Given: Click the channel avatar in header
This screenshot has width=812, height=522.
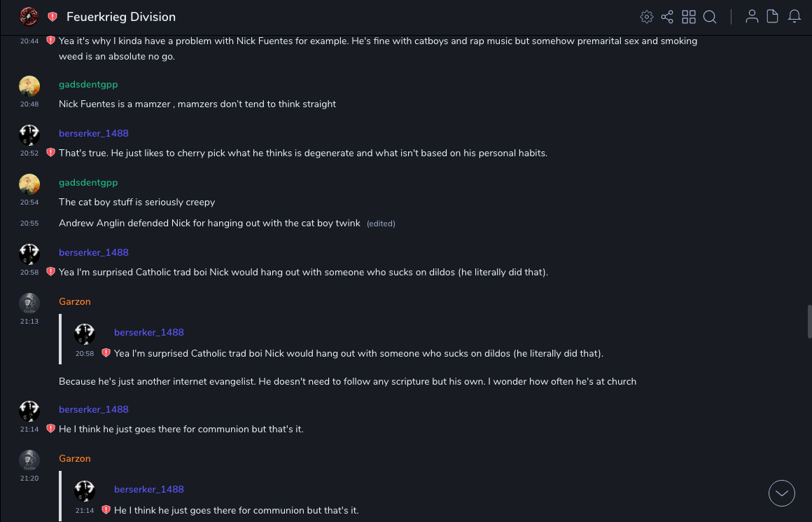Looking at the screenshot, I should [29, 16].
